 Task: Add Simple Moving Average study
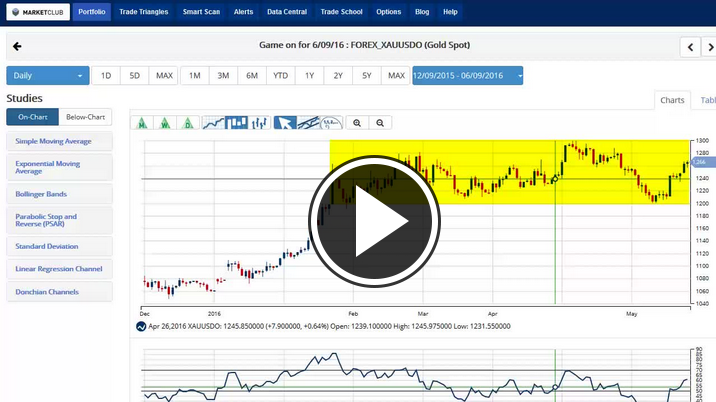tap(59, 141)
